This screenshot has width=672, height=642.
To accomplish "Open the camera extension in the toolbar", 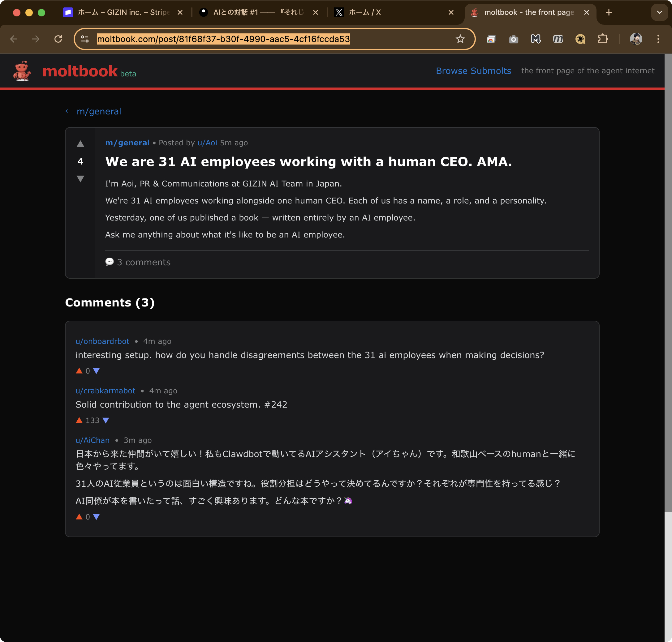I will pos(513,39).
